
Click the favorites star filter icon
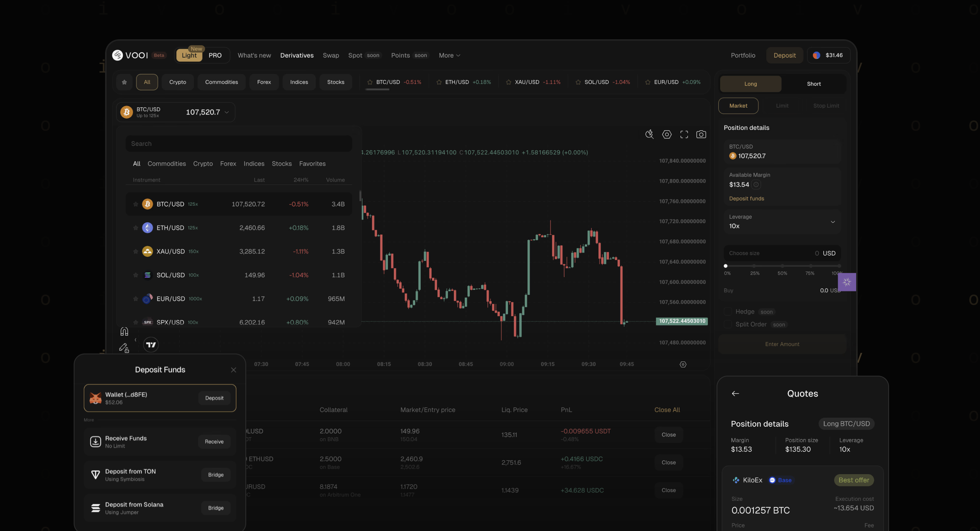124,82
